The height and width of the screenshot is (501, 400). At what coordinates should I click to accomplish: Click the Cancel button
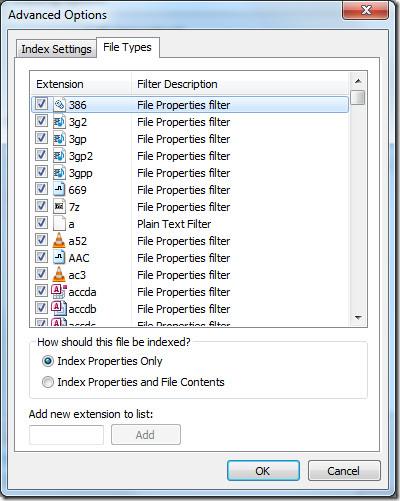tap(344, 471)
